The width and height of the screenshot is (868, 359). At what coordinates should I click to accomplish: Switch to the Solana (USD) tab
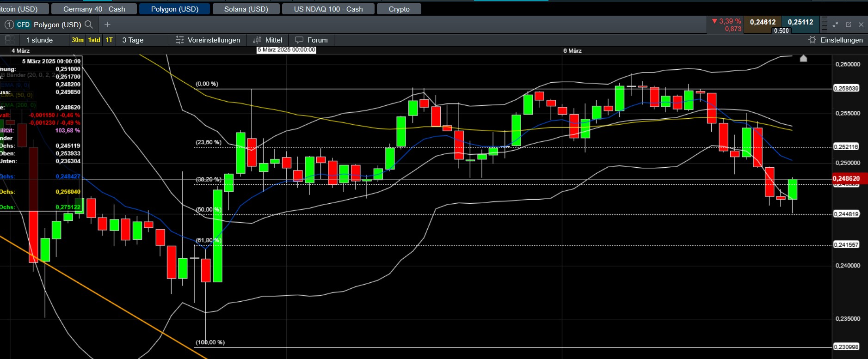[246, 9]
